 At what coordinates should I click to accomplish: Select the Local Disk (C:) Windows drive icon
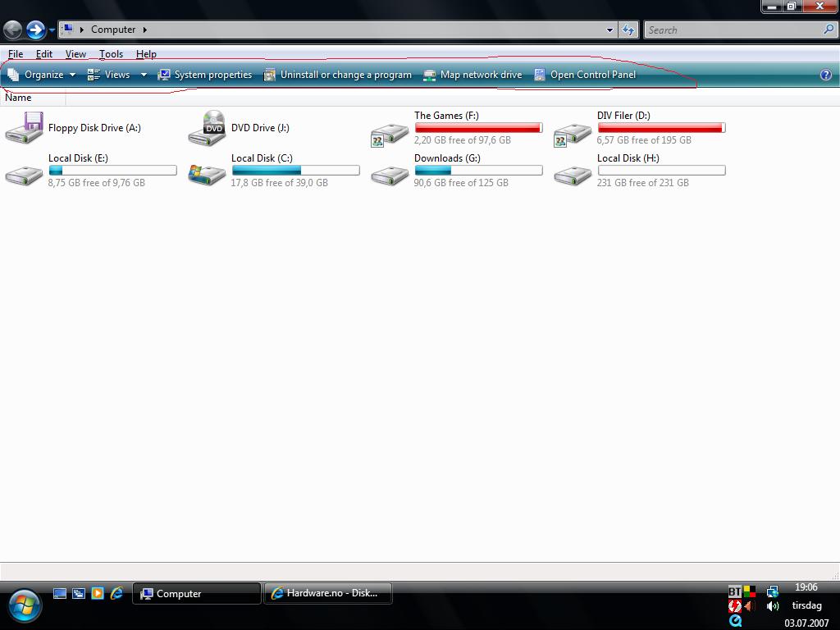point(207,176)
